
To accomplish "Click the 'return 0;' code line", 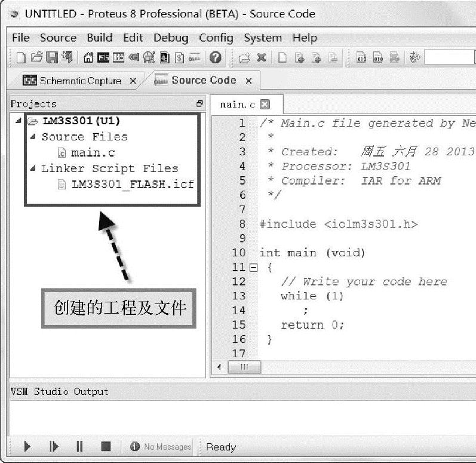I will (312, 325).
